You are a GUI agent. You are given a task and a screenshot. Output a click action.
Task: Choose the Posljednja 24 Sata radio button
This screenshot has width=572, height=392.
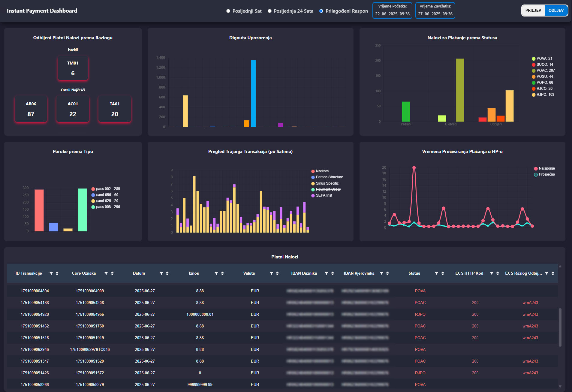point(269,11)
